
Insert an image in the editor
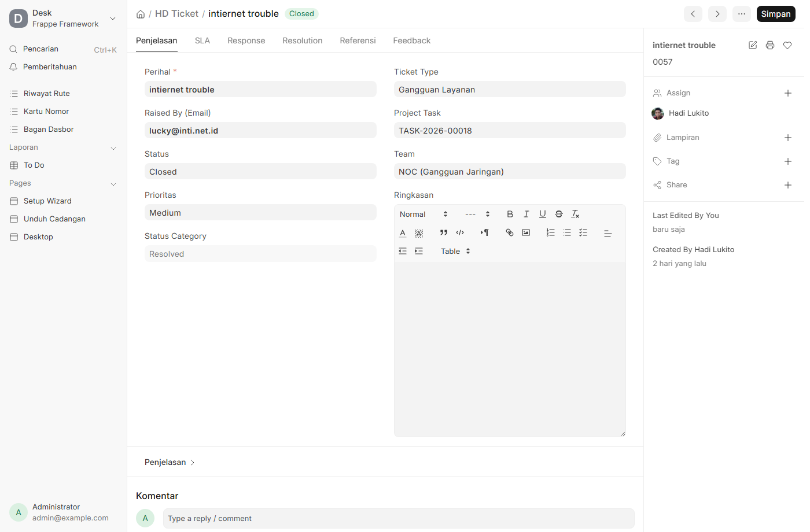click(526, 232)
